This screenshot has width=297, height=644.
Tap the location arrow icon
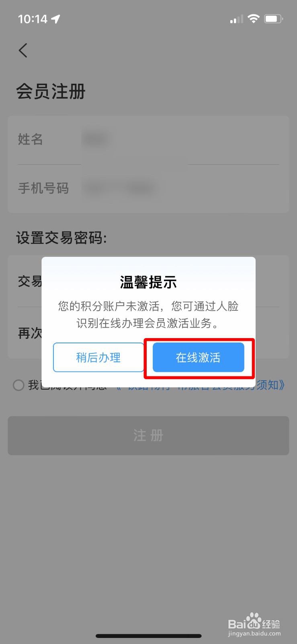click(x=55, y=19)
